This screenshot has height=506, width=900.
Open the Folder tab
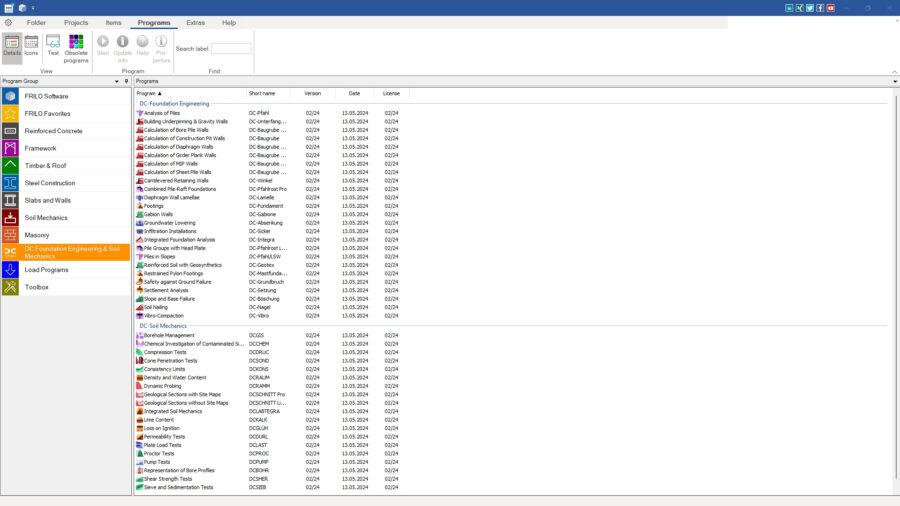tap(36, 23)
